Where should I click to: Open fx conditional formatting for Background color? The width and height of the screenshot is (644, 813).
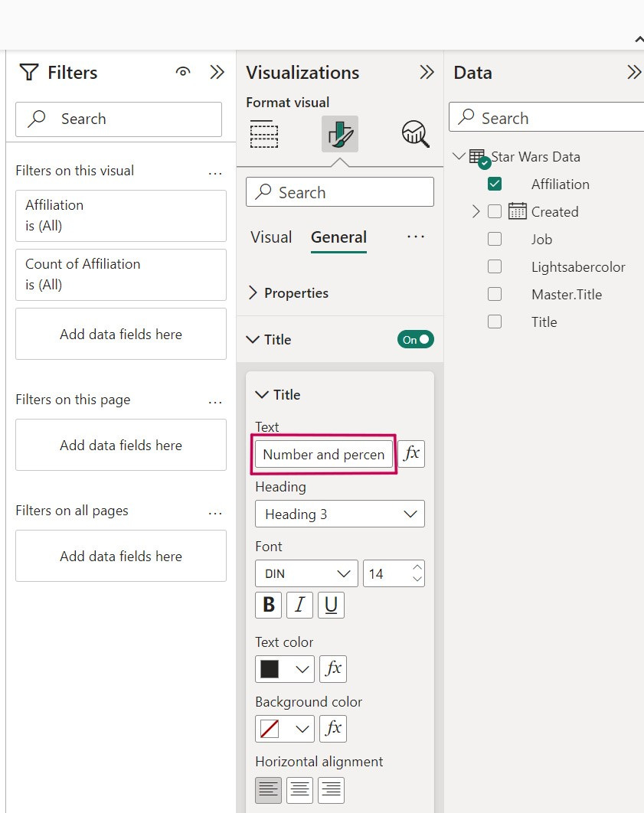click(x=333, y=729)
